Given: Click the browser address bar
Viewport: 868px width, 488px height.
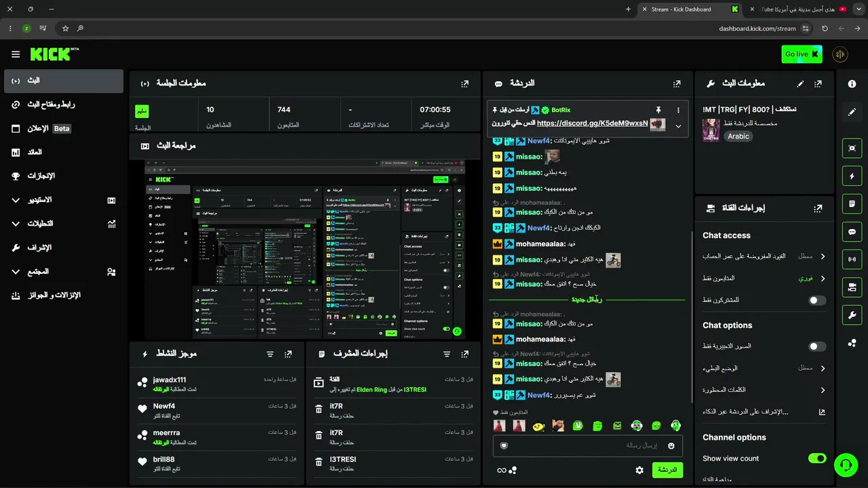Looking at the screenshot, I should pyautogui.click(x=434, y=28).
